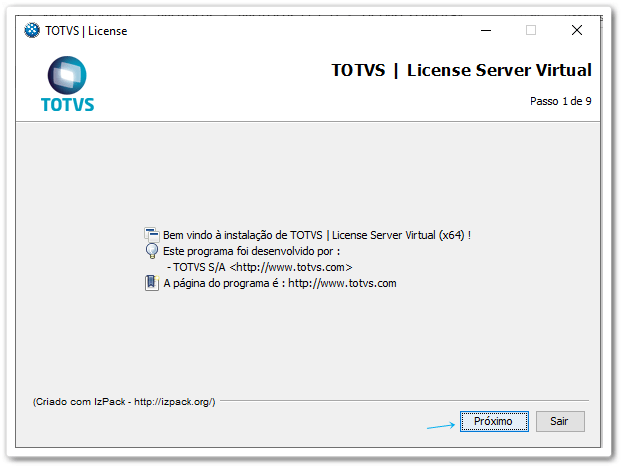Click the book icon beside program page
This screenshot has height=469, width=624.
pyautogui.click(x=152, y=283)
